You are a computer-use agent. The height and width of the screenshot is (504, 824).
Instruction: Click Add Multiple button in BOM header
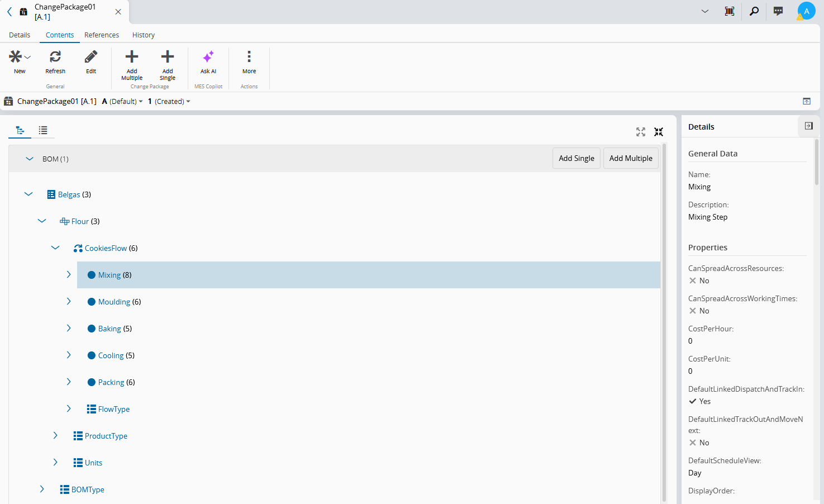tap(631, 158)
